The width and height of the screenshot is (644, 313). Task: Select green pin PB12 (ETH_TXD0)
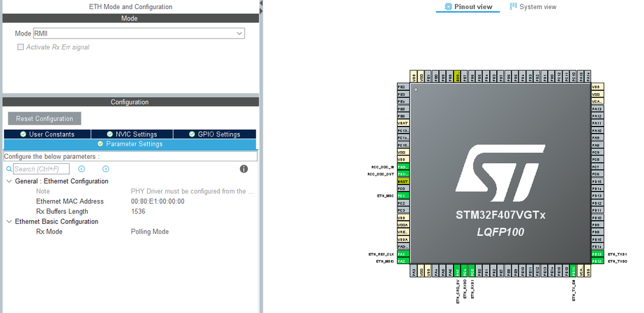click(598, 261)
